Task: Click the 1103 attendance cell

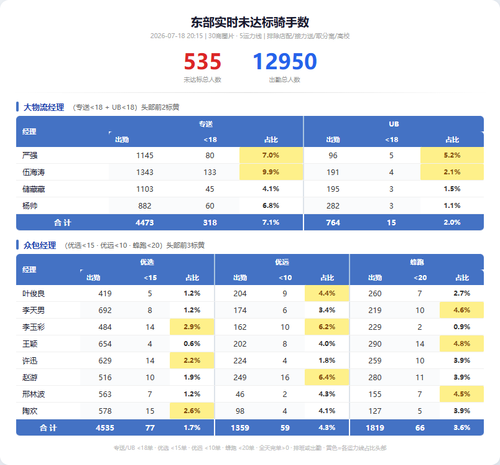Action: click(x=145, y=189)
